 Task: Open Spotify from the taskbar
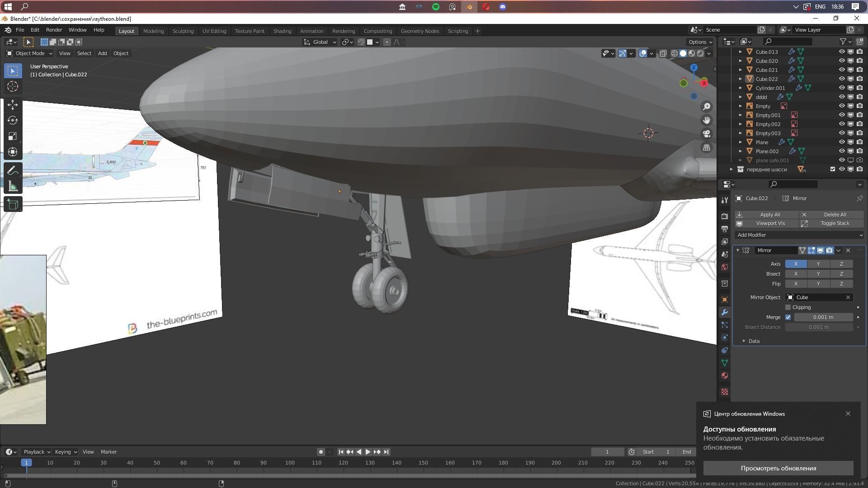(x=436, y=7)
